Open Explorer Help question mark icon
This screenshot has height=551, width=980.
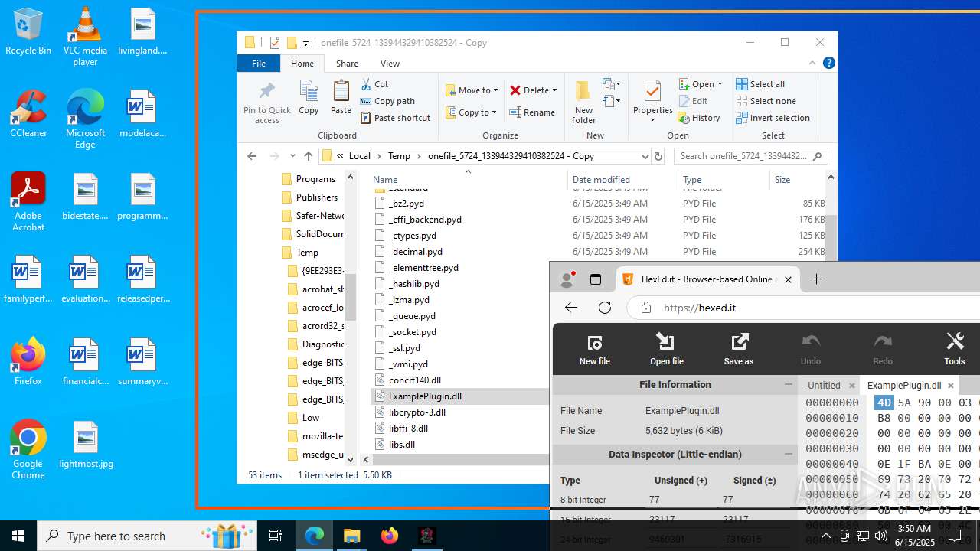tap(828, 64)
